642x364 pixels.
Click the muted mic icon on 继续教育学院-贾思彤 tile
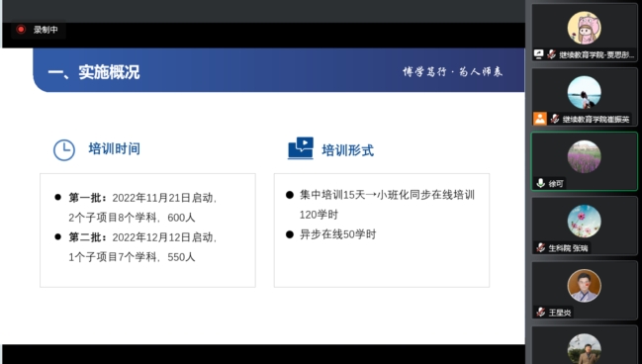(x=552, y=54)
